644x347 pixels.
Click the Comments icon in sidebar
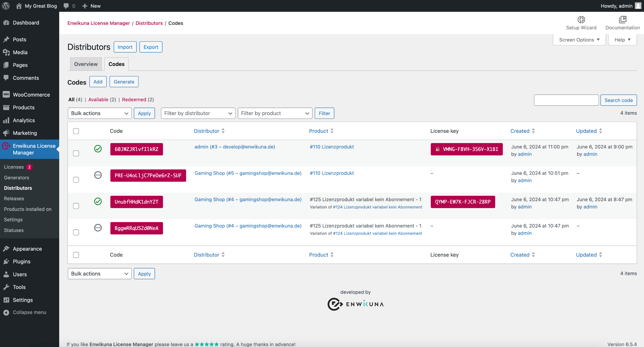click(x=6, y=78)
